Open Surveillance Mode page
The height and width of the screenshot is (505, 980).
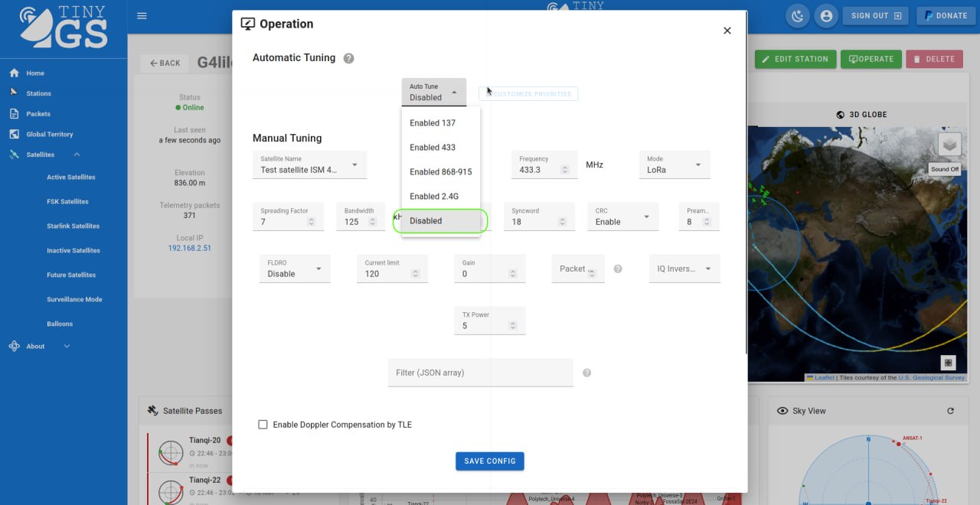click(x=74, y=300)
